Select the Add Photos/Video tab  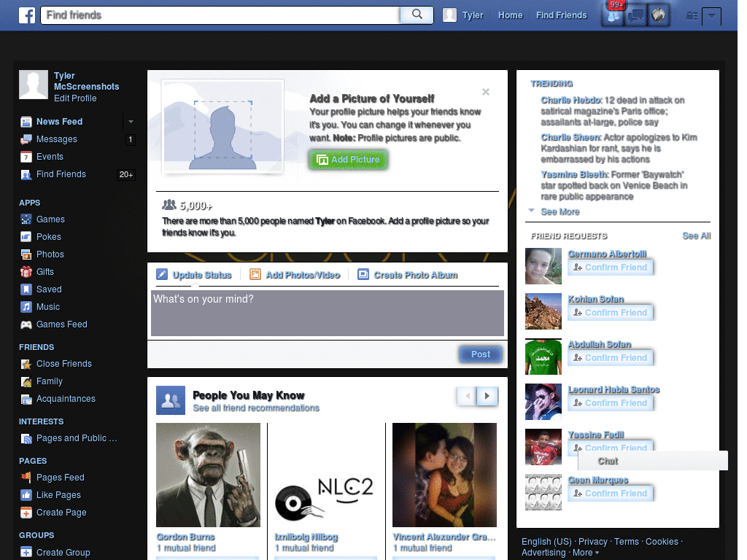click(x=295, y=275)
